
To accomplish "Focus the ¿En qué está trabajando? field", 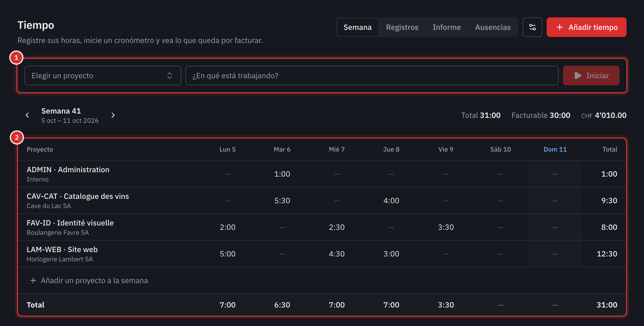I will [x=372, y=76].
